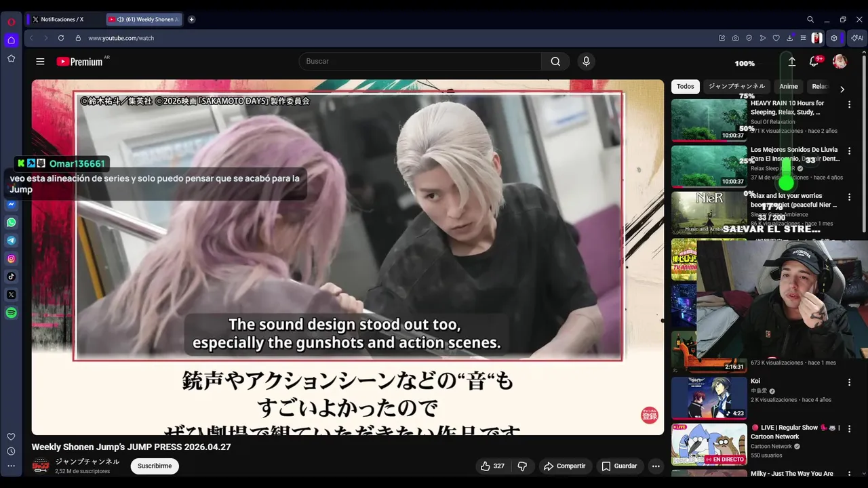Switch to the Weekly Shonen Jump tab
868x488 pixels.
(x=145, y=20)
